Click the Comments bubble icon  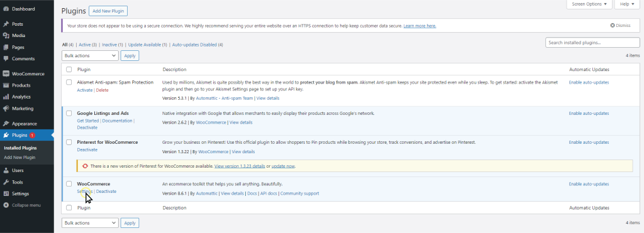[x=6, y=58]
